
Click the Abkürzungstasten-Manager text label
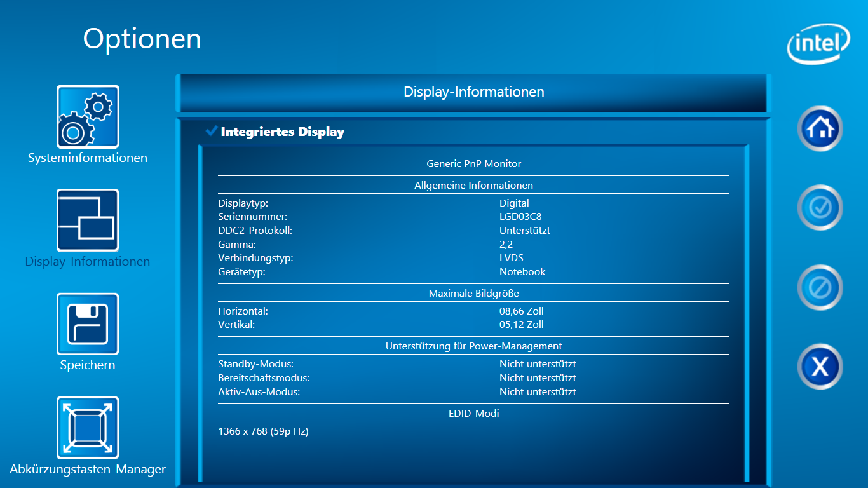88,470
